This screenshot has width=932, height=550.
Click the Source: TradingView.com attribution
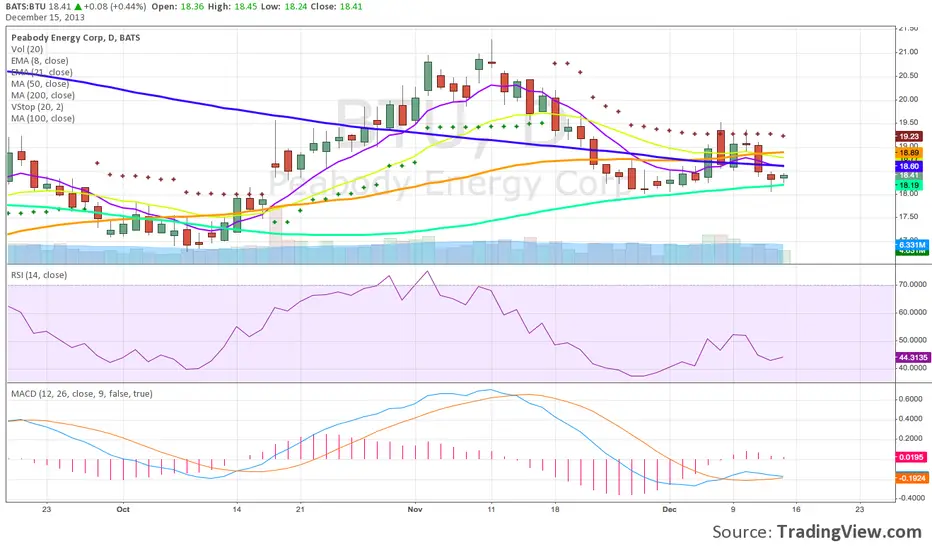tap(817, 532)
